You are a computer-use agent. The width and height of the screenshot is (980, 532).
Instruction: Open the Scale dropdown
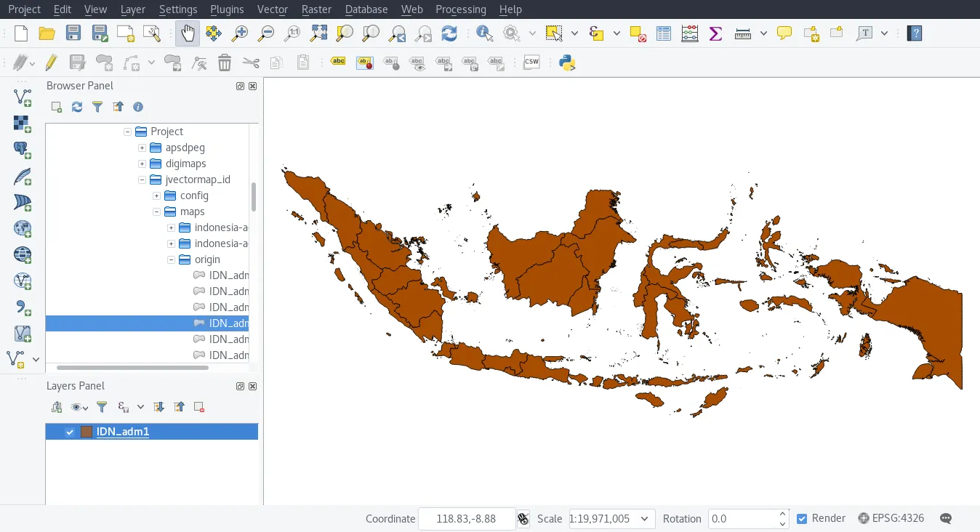tap(644, 519)
